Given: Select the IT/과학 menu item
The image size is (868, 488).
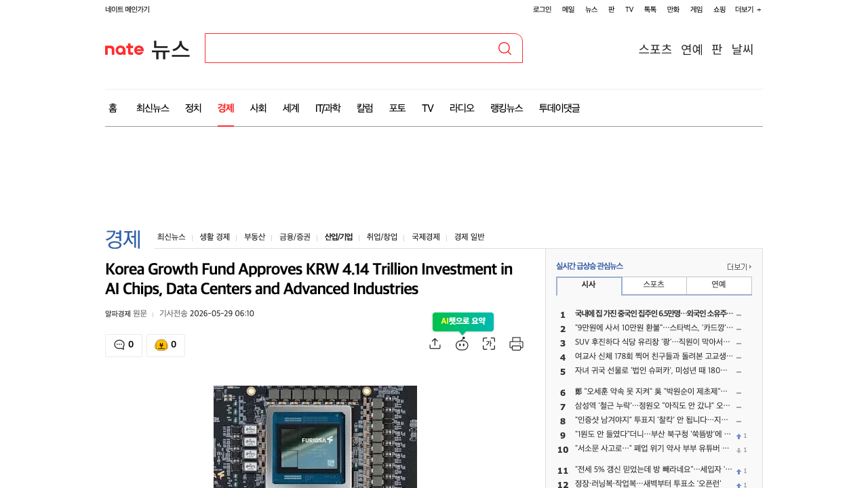Looking at the screenshot, I should 328,108.
